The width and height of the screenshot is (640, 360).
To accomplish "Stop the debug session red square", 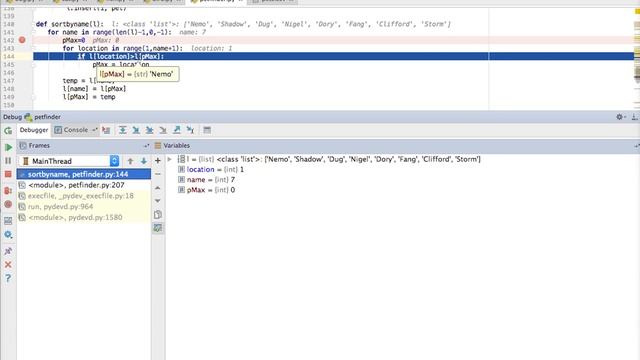I will tap(8, 175).
